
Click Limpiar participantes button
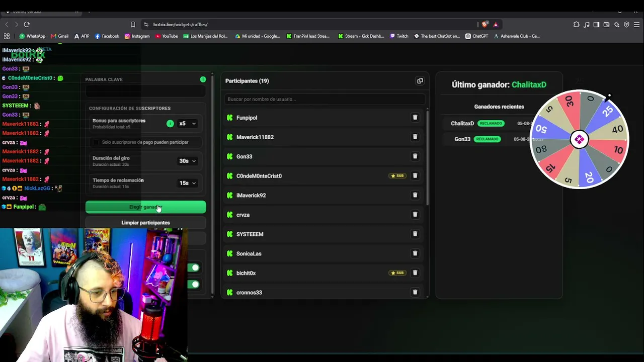click(x=145, y=223)
